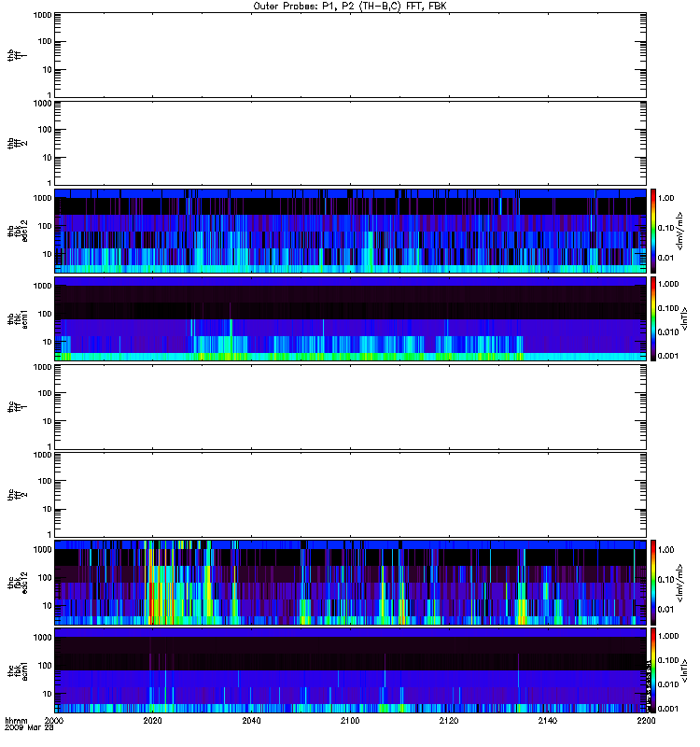The width and height of the screenshot is (700, 747).
Task: Click the '0.10' tick on the thb edc12 color bar
Action: 665,228
